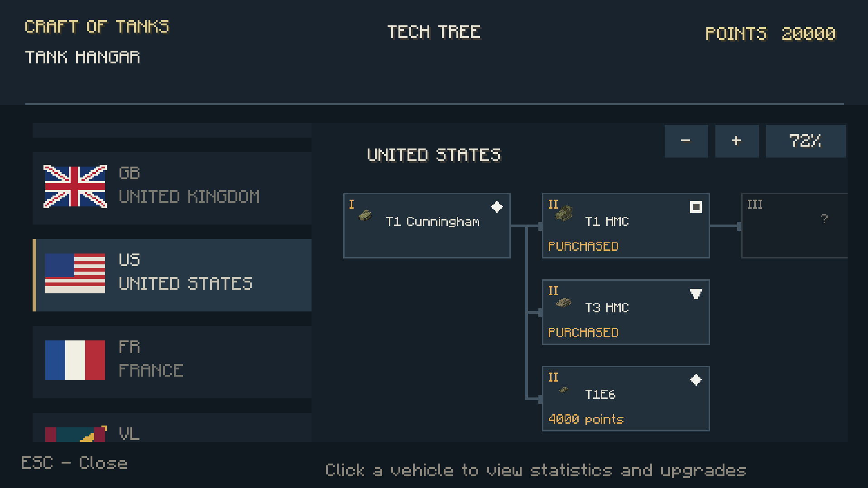Click the T1 Cunningham tank sprite
This screenshot has width=868, height=488.
[x=365, y=215]
